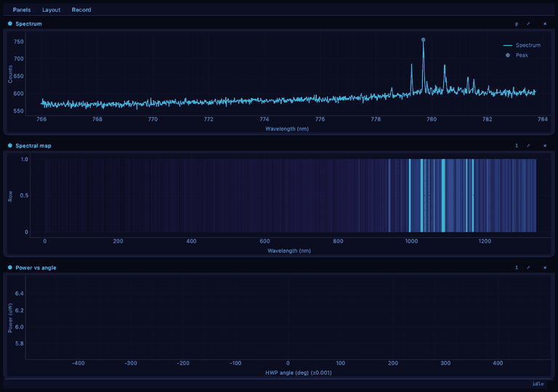The image size is (558, 392).
Task: Click the -400 tick on HWP angle axis
Action: (78, 363)
